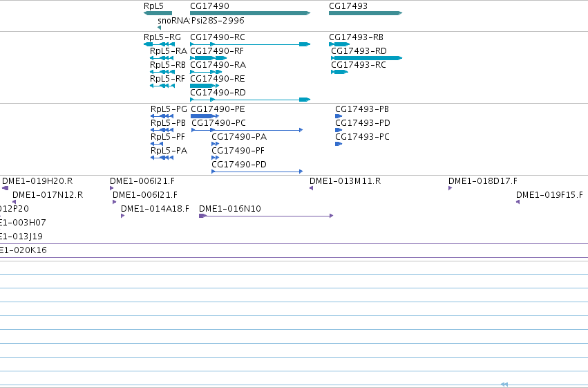Image resolution: width=588 pixels, height=388 pixels.
Task: Click the DME1-016N10 clone span line
Action: pos(266,216)
